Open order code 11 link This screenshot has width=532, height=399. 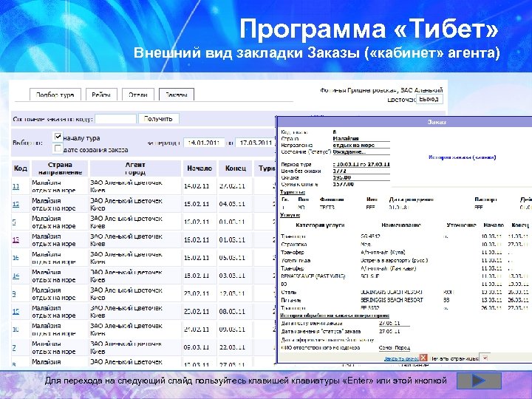coord(16,186)
